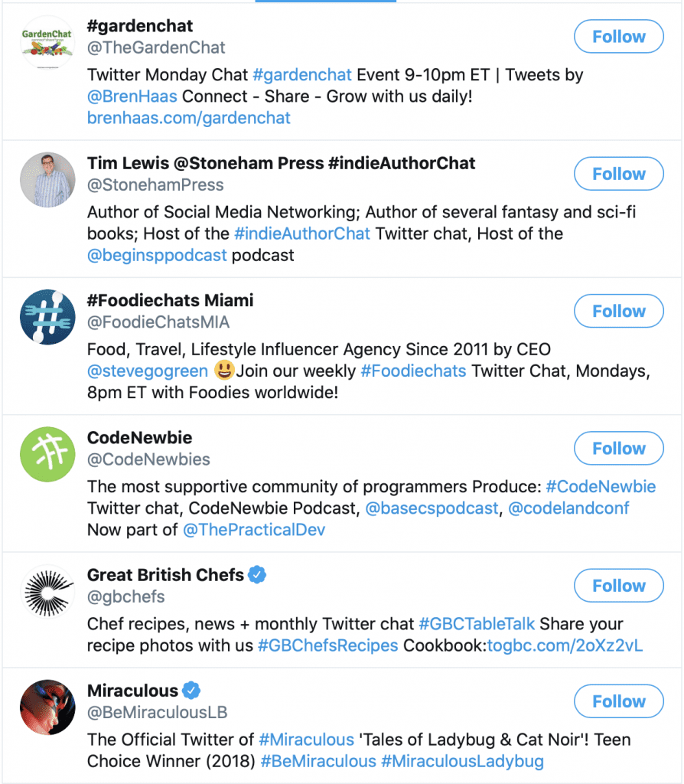The width and height of the screenshot is (684, 784).
Task: Hit Follow on the Miraculous account
Action: 618,701
